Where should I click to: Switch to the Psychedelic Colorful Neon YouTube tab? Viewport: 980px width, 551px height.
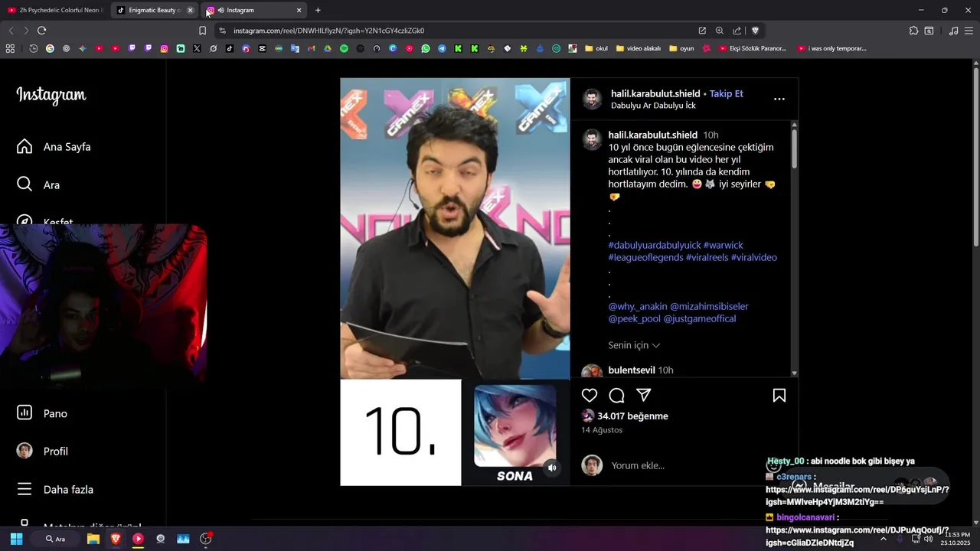pyautogui.click(x=54, y=10)
